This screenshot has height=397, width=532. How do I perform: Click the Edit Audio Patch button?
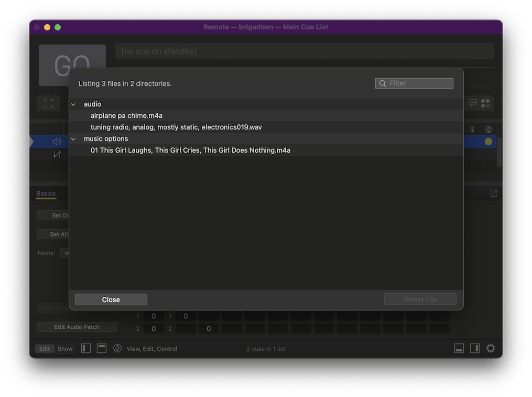click(x=77, y=326)
